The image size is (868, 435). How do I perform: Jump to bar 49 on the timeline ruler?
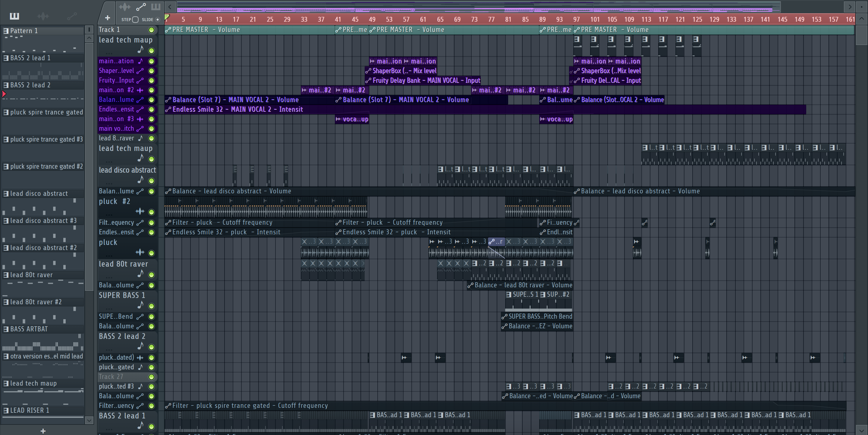tap(372, 20)
